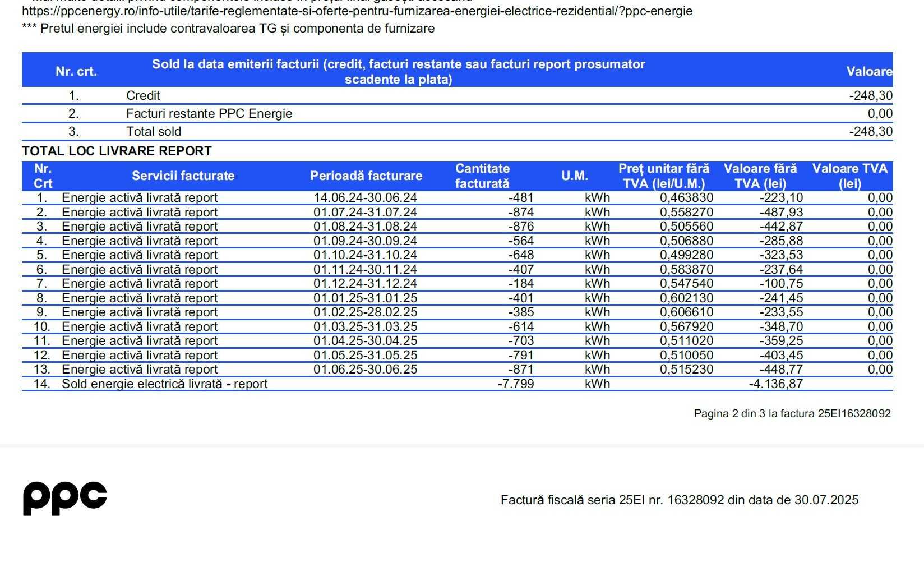924x567 pixels.
Task: Select value -285,88
Action: click(x=782, y=241)
